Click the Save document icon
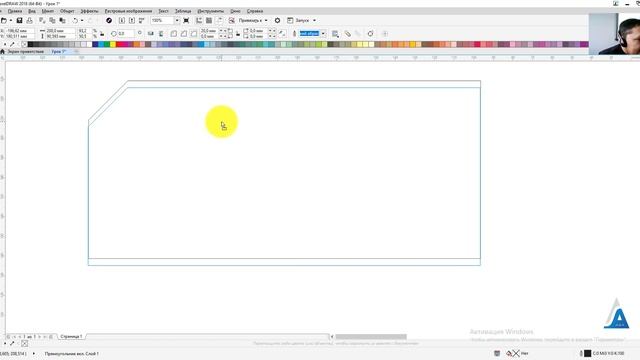This screenshot has height=360, width=640. (x=19, y=20)
